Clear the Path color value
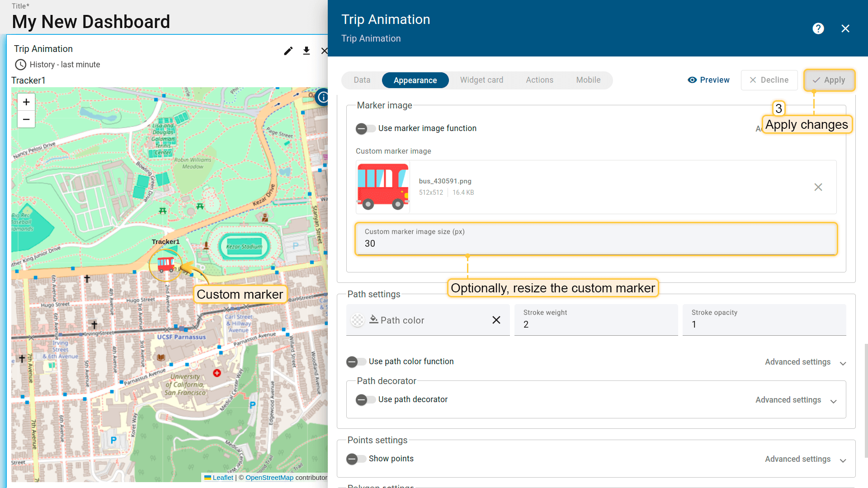 coord(496,320)
